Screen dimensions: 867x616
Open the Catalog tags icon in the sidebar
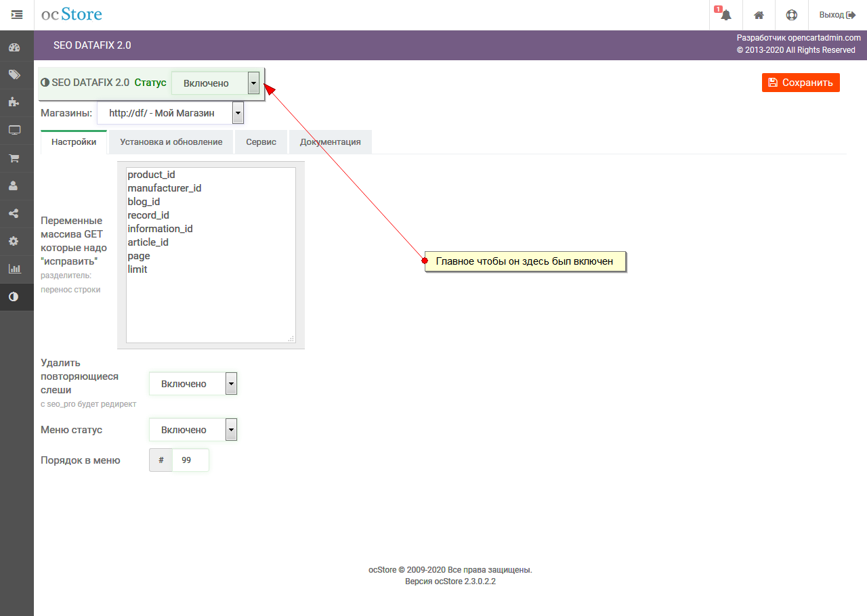point(14,75)
